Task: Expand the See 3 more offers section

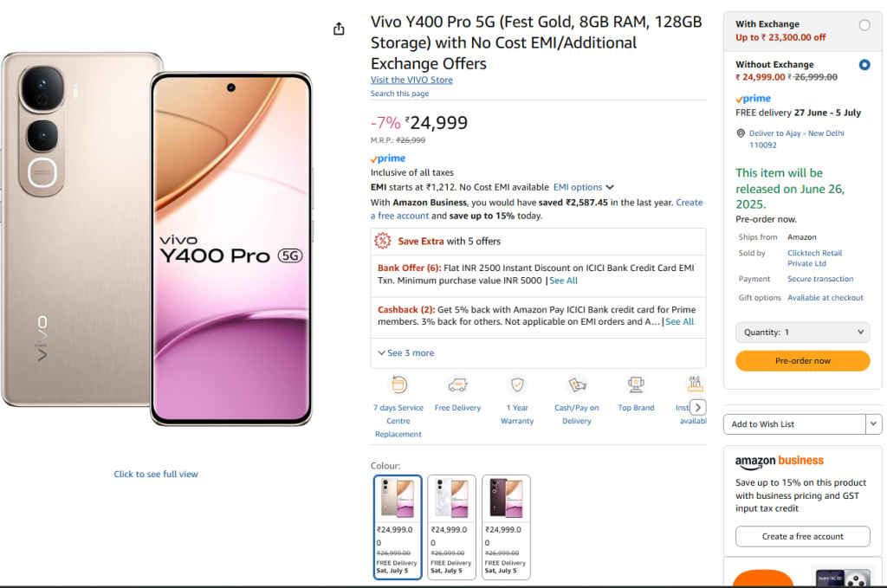Action: (x=406, y=352)
